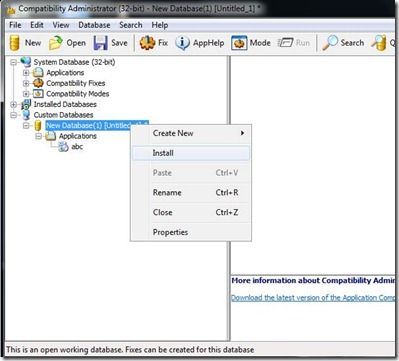Click the Open folder toolbar icon
The height and width of the screenshot is (361, 399).
point(55,43)
